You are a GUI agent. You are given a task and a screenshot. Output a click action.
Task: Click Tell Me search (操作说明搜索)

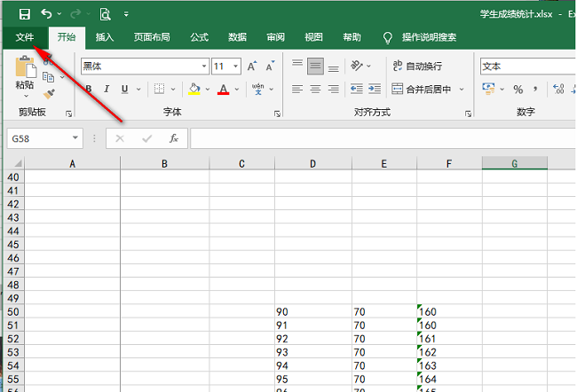point(420,37)
